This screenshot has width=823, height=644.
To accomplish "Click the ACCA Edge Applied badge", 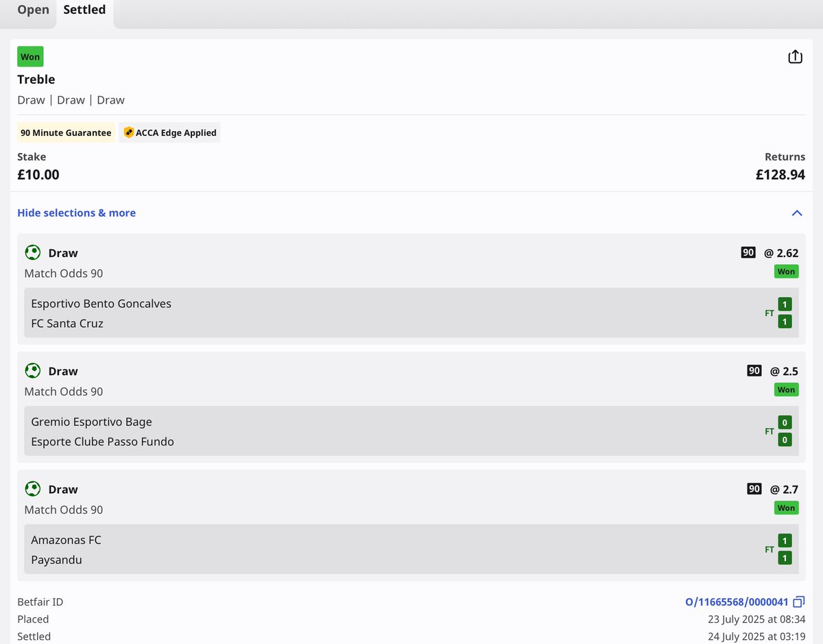I will (169, 133).
